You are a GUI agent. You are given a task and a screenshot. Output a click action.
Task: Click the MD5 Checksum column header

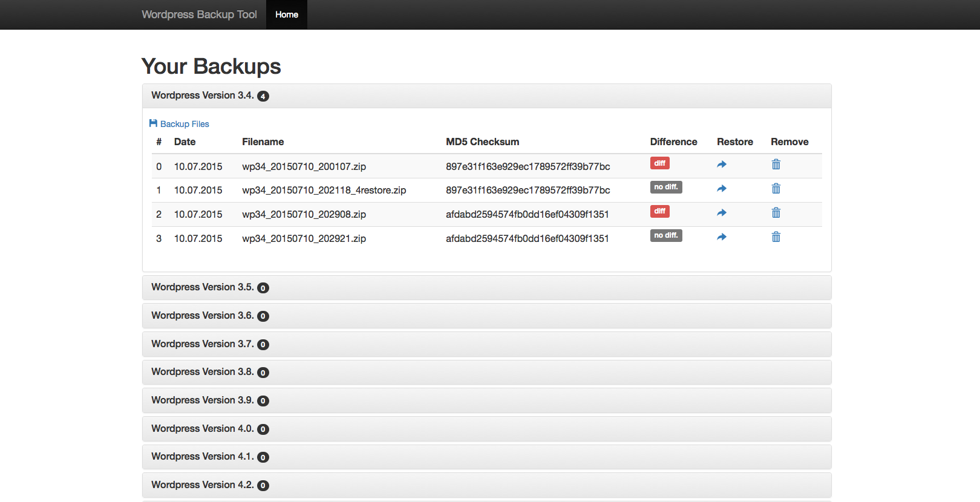[482, 142]
